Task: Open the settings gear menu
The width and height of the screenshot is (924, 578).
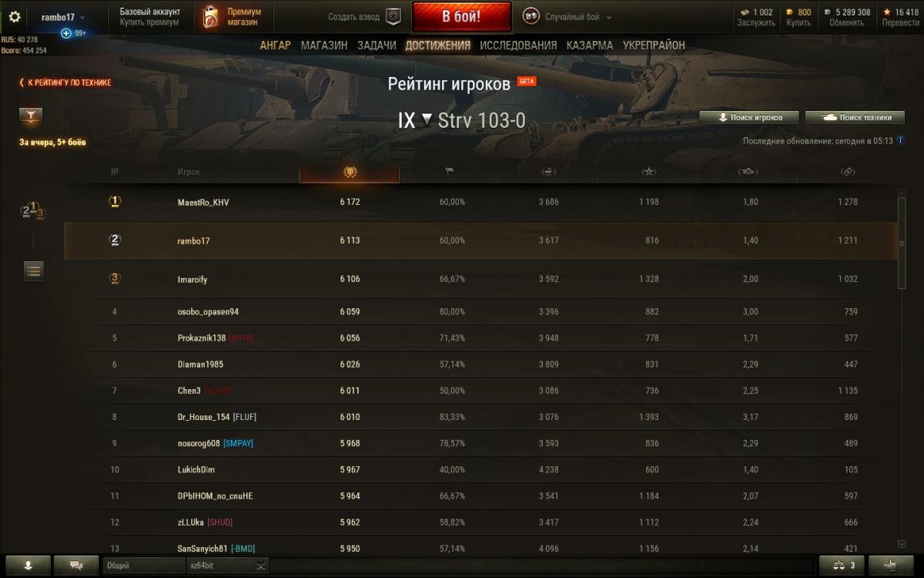Action: pyautogui.click(x=15, y=16)
